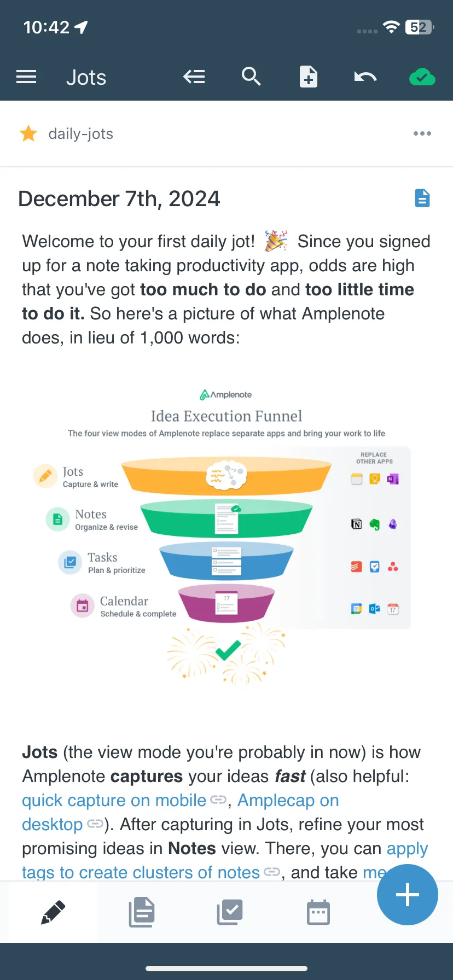Toggle the daily-jots favorite star
The width and height of the screenshot is (453, 980).
coord(28,133)
